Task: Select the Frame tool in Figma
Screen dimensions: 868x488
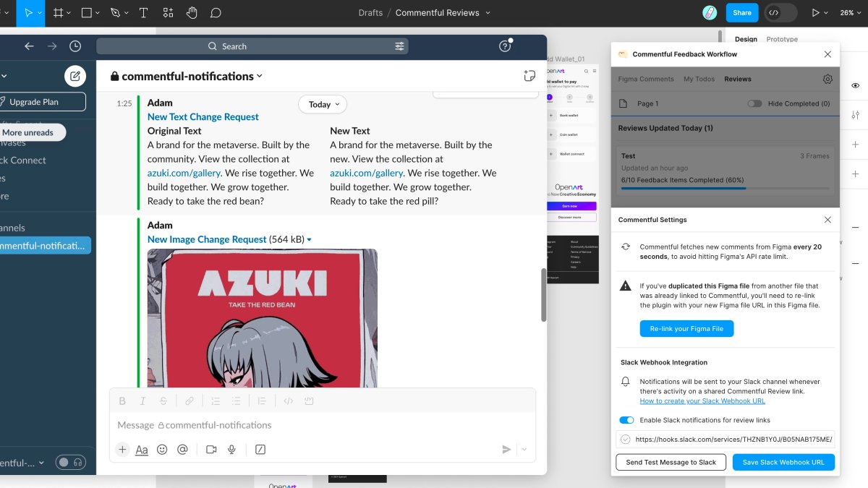Action: pyautogui.click(x=59, y=13)
